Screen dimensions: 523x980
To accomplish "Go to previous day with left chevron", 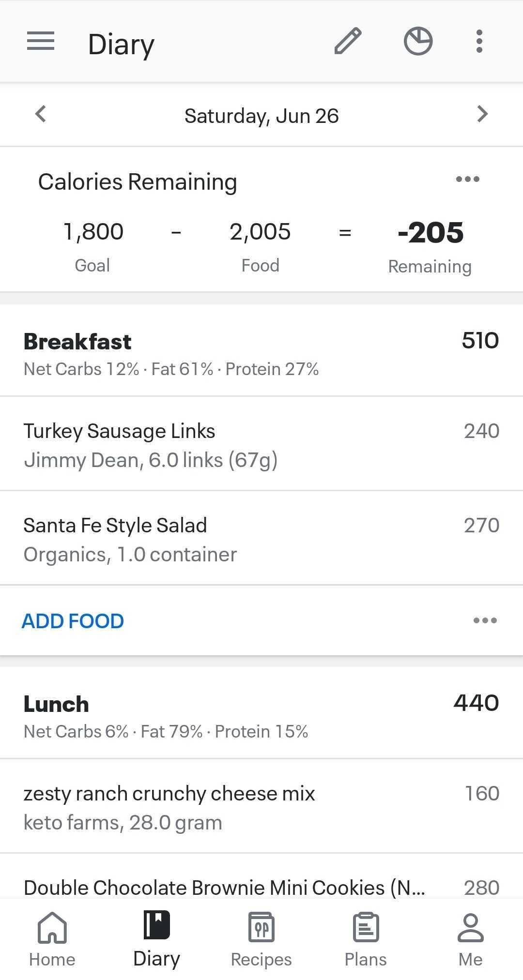I will (41, 114).
